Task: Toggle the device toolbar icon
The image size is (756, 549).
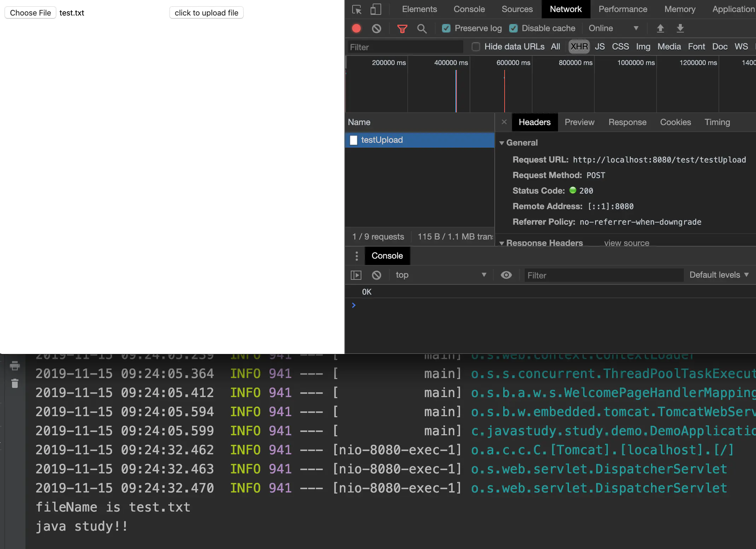Action: coord(376,9)
